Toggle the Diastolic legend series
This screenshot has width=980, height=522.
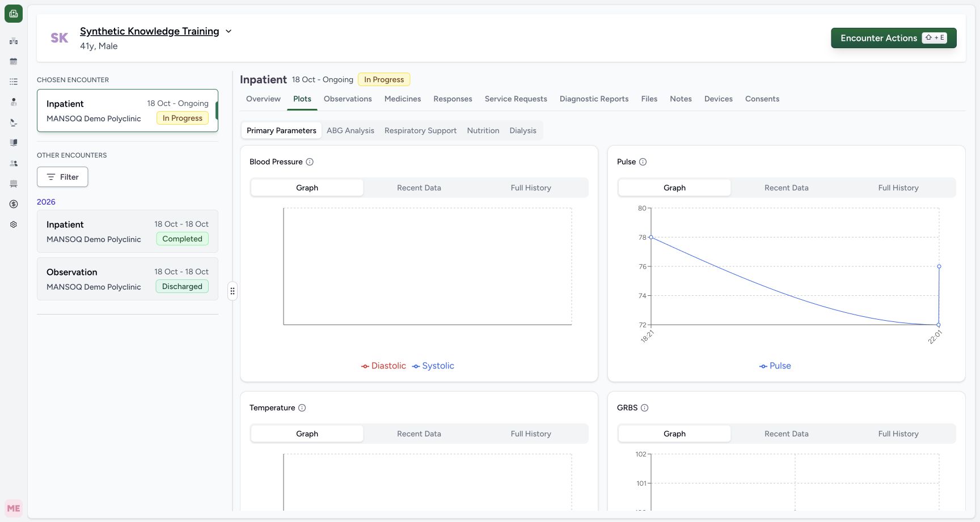coord(383,366)
